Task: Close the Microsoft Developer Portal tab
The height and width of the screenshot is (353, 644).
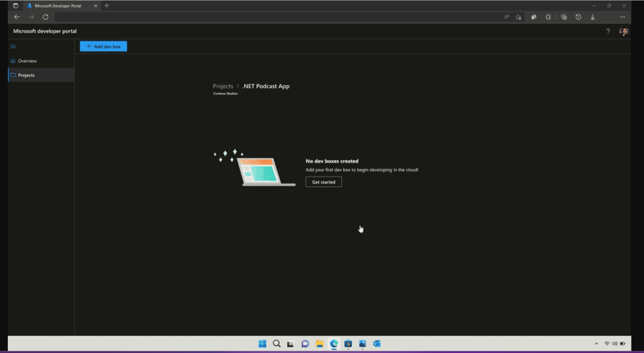Action: coord(96,6)
